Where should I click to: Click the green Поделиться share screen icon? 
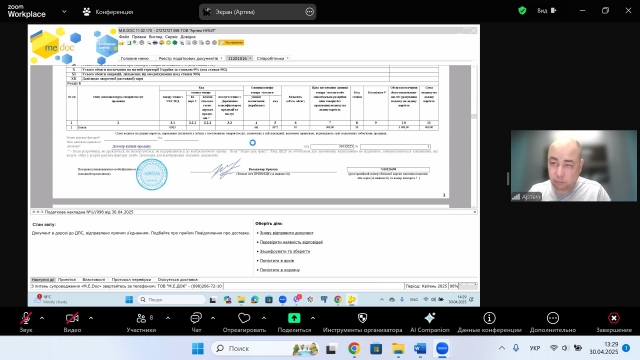tap(294, 318)
